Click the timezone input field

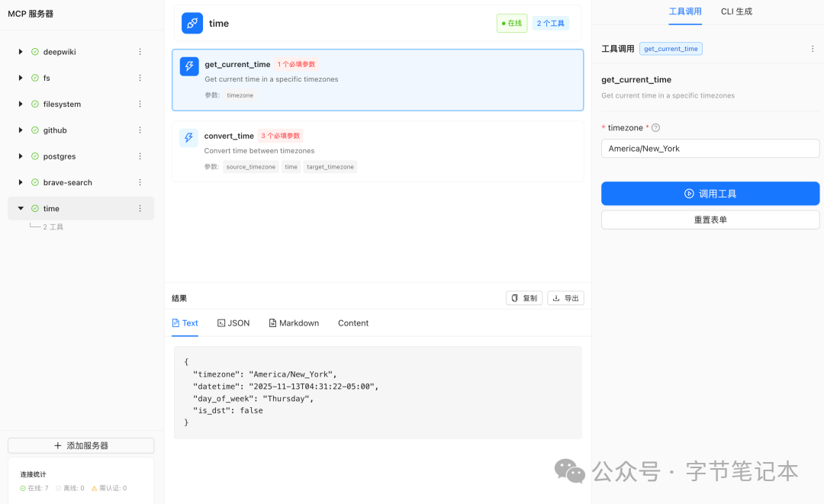[710, 149]
